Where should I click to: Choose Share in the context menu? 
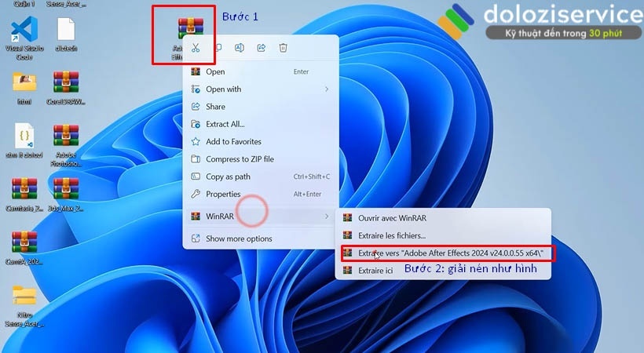261,107
